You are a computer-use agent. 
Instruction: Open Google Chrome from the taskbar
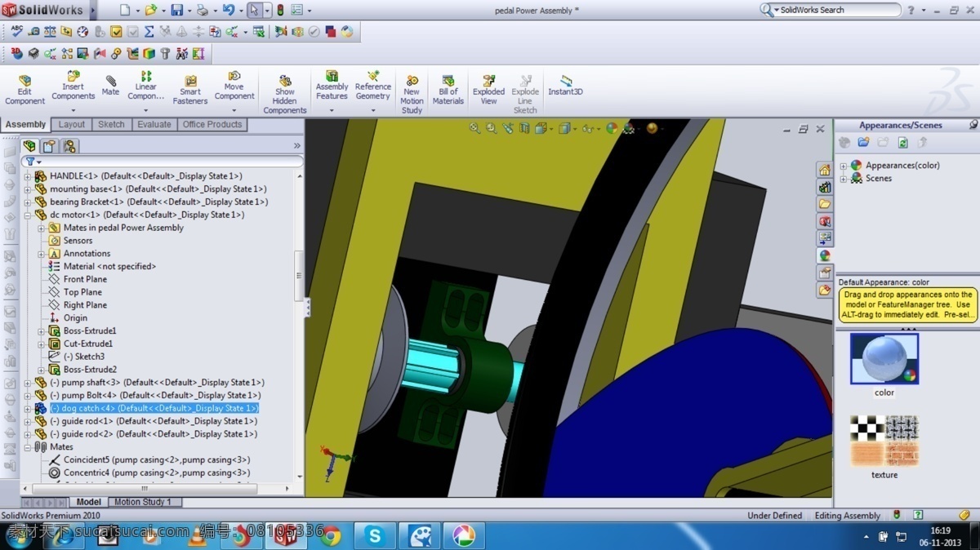(x=331, y=535)
